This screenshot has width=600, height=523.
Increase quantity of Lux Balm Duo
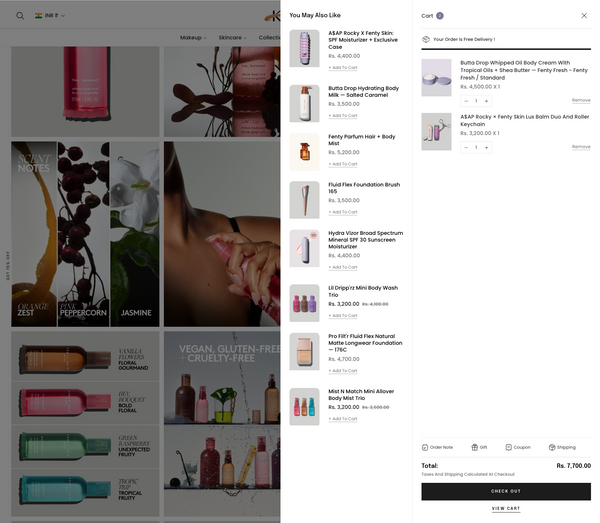click(486, 147)
